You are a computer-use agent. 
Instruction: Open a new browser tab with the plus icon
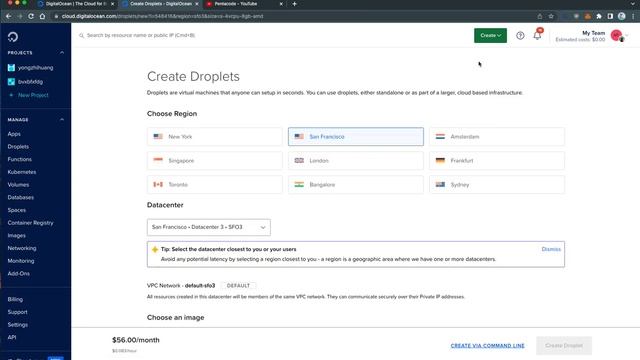pos(294,4)
